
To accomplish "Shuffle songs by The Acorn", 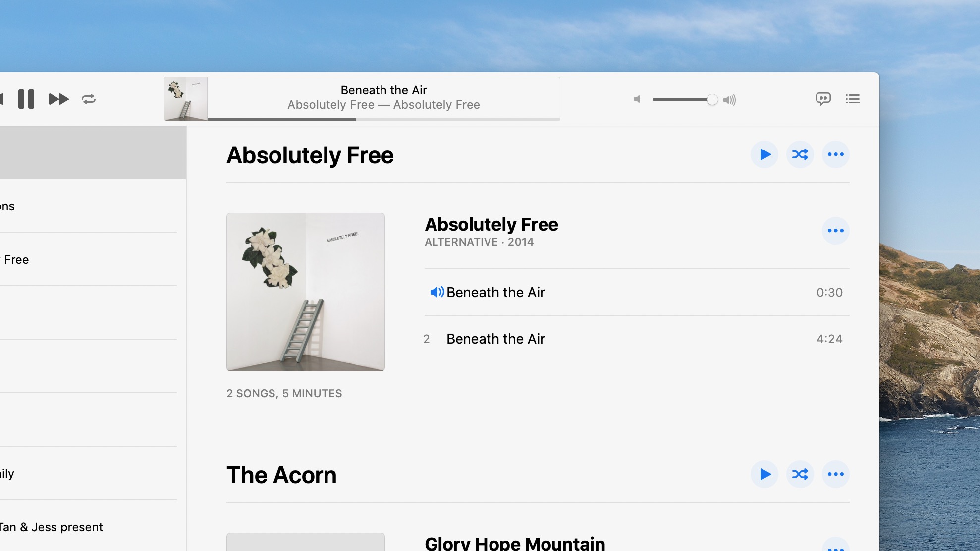I will point(800,474).
